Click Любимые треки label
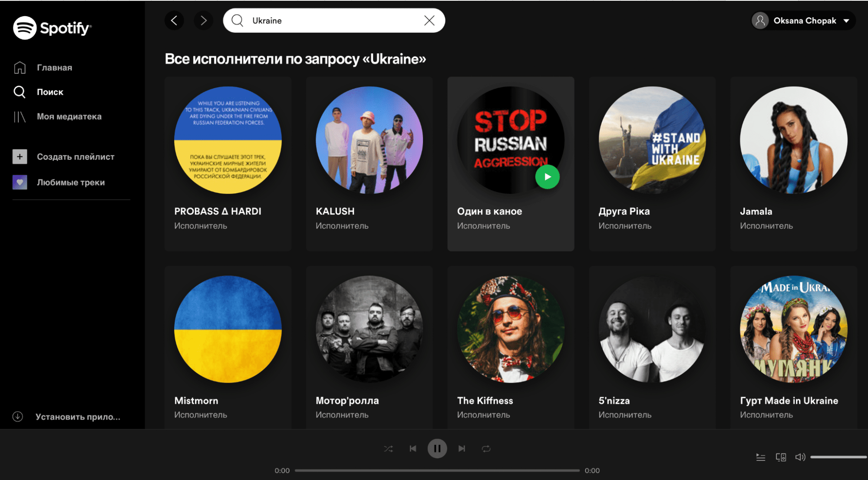Viewport: 868px width, 480px height. 71,182
